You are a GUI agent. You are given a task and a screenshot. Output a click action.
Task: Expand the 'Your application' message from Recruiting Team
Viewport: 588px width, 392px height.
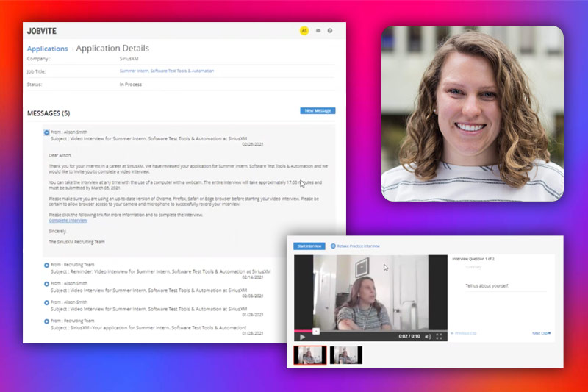tap(46, 321)
